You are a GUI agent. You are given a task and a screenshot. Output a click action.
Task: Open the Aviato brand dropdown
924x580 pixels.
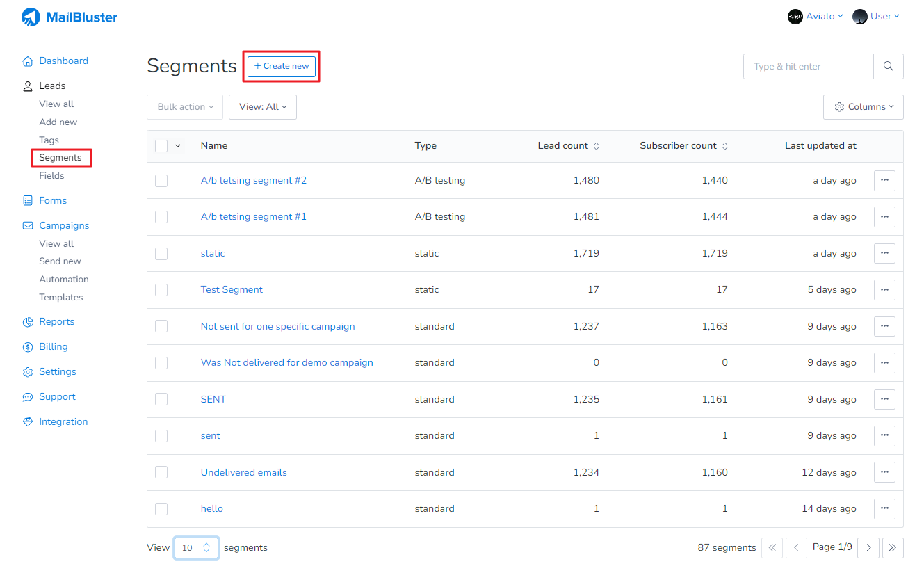(x=816, y=17)
